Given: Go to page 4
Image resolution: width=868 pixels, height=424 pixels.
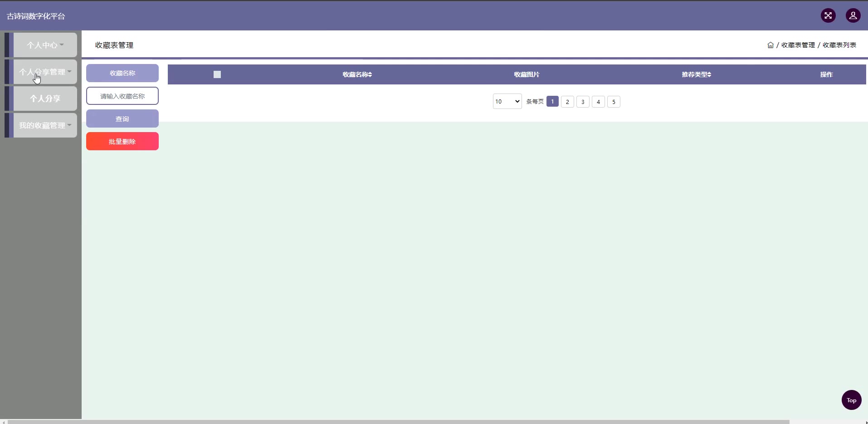Looking at the screenshot, I should pyautogui.click(x=598, y=102).
